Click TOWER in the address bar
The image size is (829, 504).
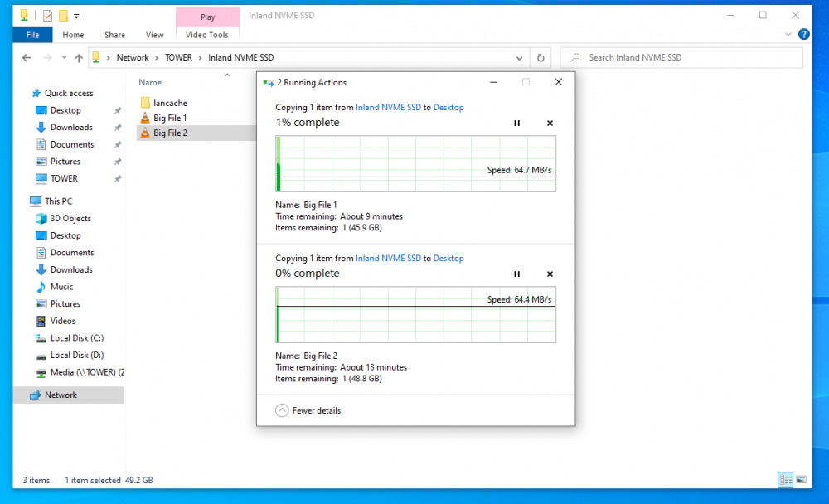pos(179,58)
